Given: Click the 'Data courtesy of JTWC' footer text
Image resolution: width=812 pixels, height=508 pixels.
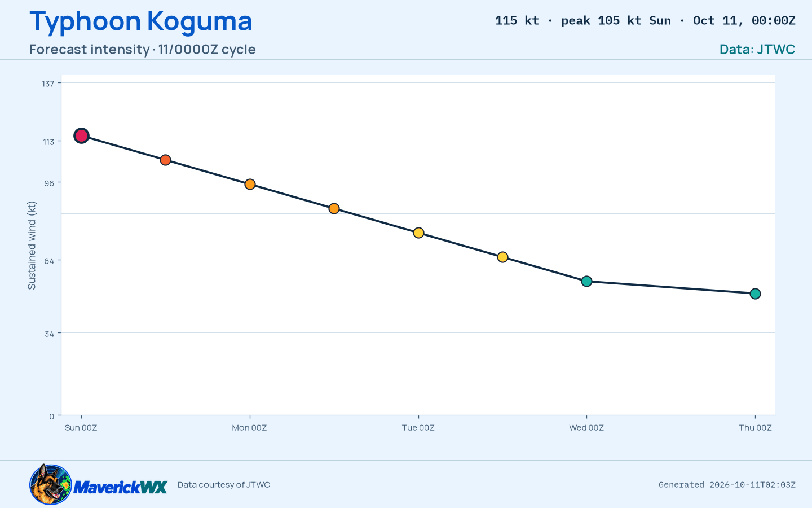Looking at the screenshot, I should 224,484.
